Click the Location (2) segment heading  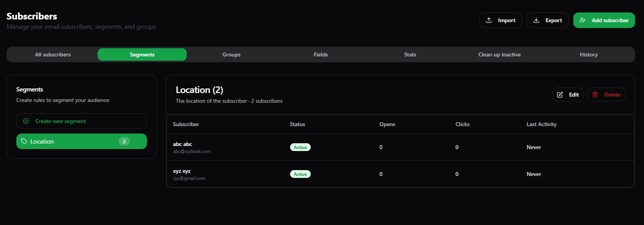click(199, 90)
